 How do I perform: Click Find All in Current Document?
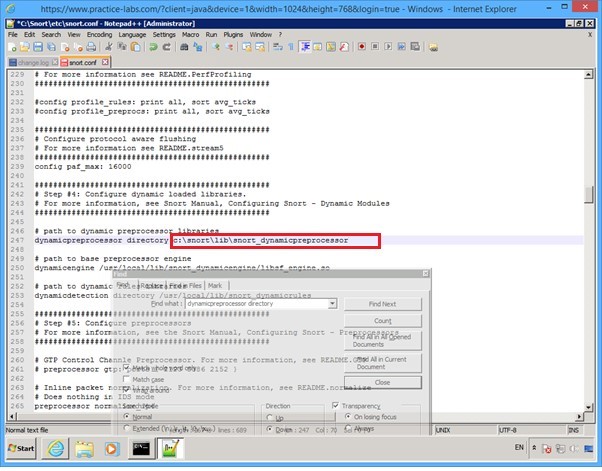point(382,363)
